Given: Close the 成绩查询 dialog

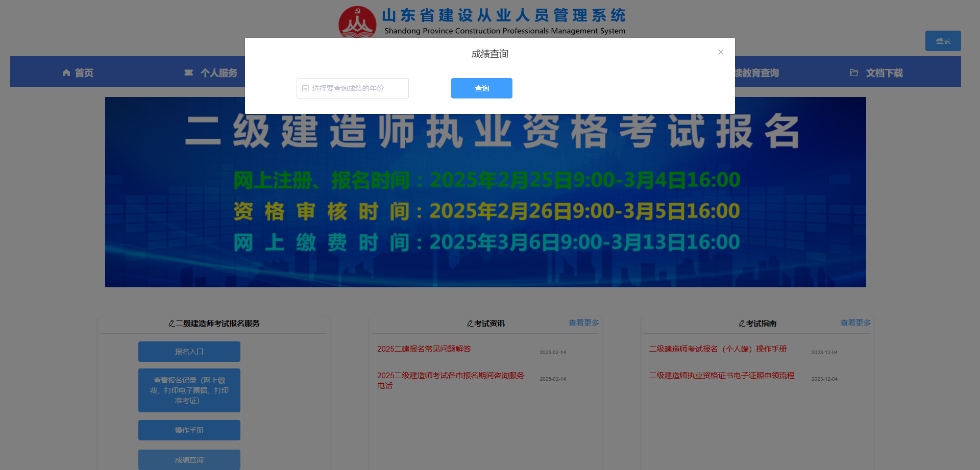Looking at the screenshot, I should [x=720, y=52].
